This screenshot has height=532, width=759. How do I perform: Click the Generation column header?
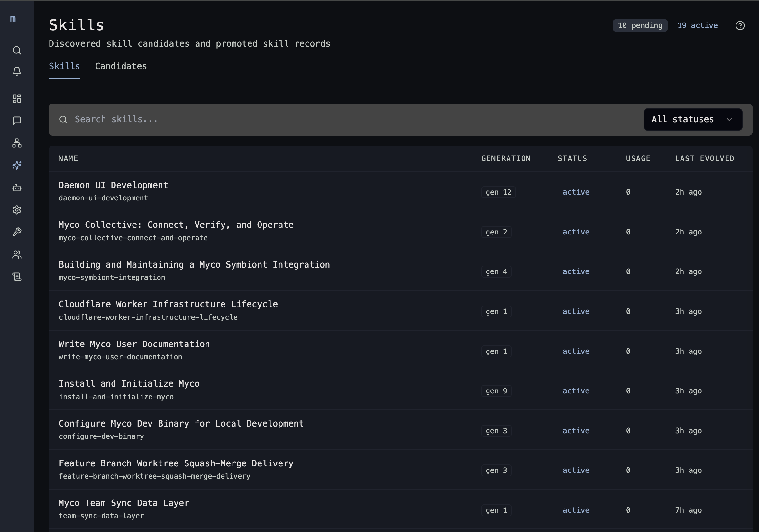tap(506, 158)
